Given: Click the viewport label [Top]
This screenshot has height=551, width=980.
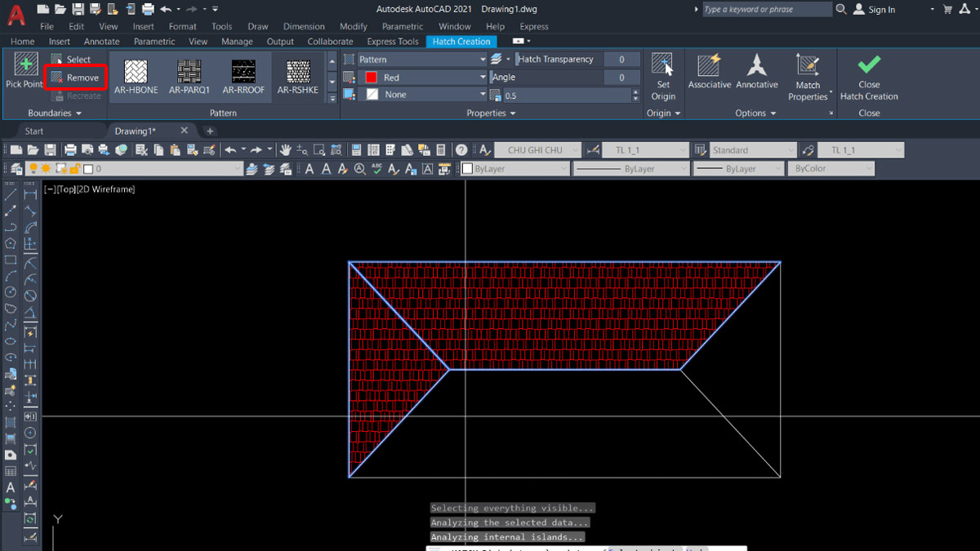Looking at the screenshot, I should point(67,189).
